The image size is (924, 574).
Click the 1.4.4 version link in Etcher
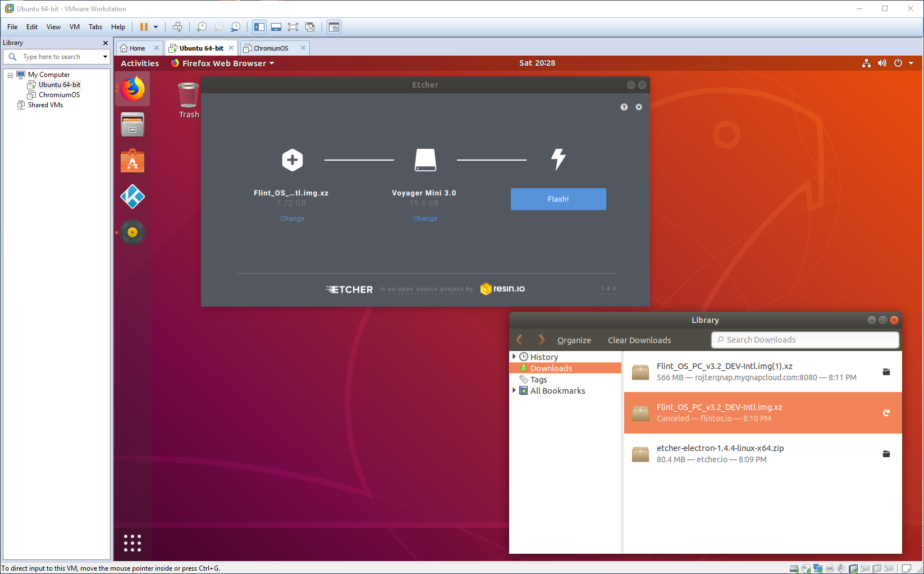point(609,289)
